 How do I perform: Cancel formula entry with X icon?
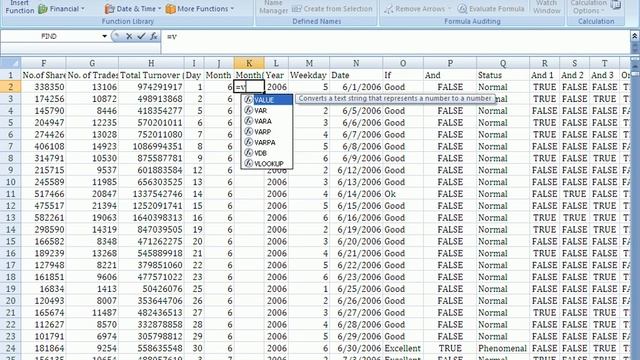coord(129,36)
